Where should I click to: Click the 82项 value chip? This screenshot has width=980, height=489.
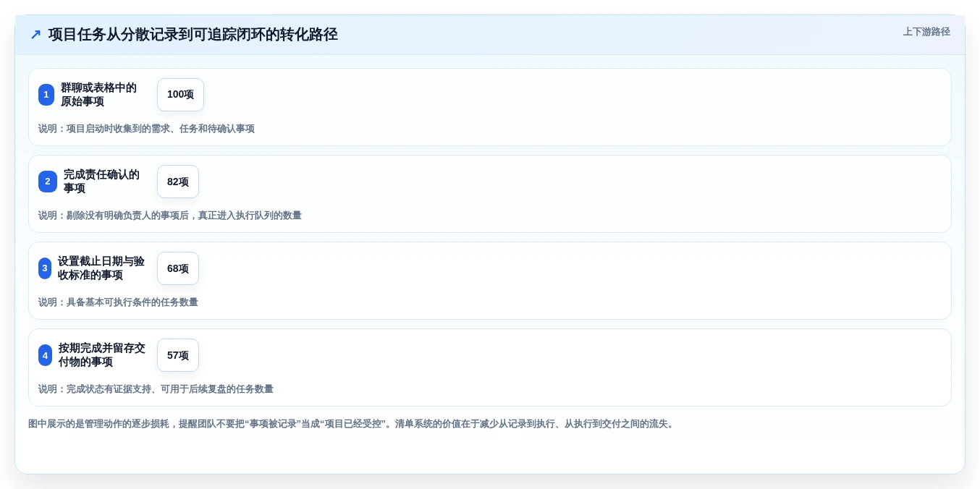pyautogui.click(x=178, y=182)
